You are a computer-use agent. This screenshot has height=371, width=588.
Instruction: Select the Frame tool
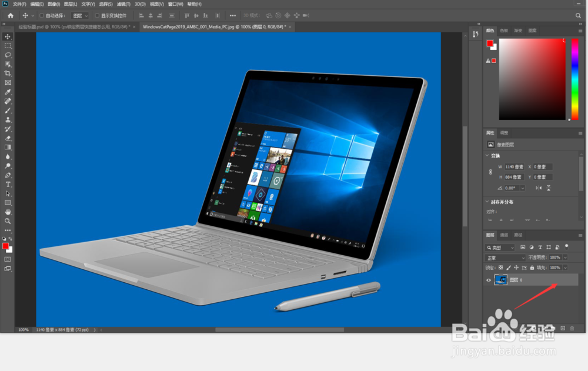(x=8, y=82)
